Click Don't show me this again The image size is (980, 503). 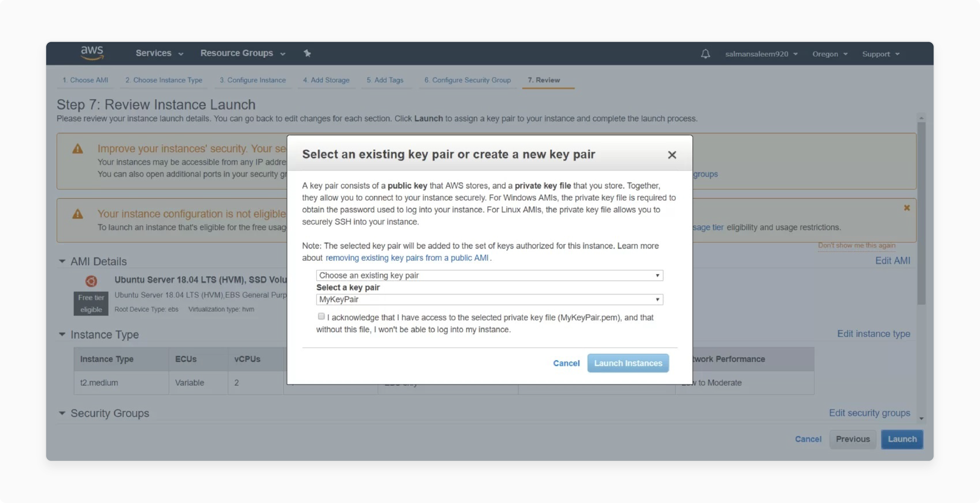[x=857, y=245]
